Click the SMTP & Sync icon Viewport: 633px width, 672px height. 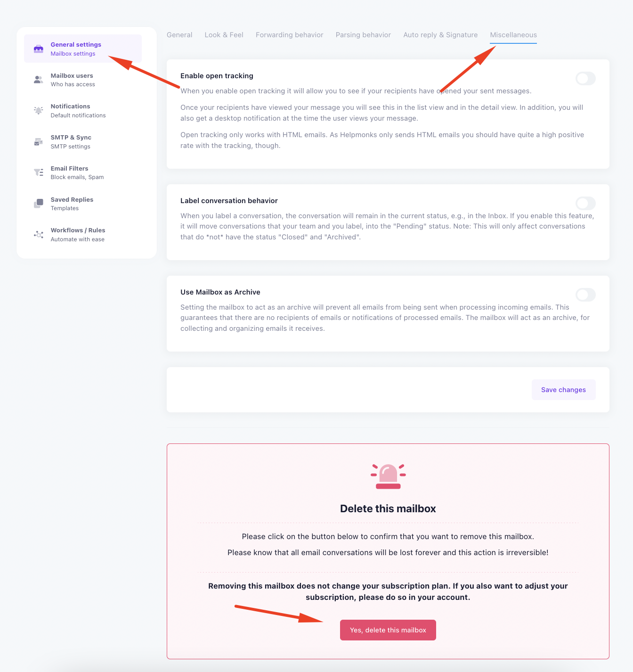pos(39,142)
